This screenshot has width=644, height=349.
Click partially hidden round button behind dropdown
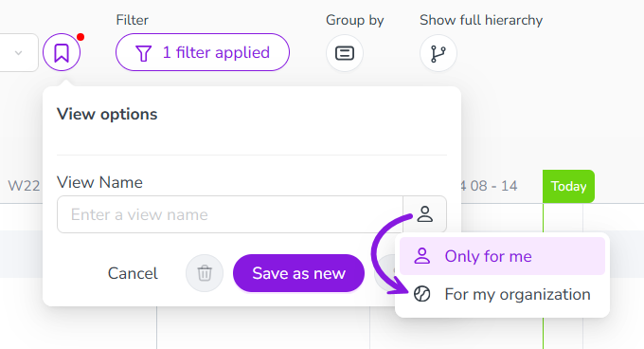385,271
